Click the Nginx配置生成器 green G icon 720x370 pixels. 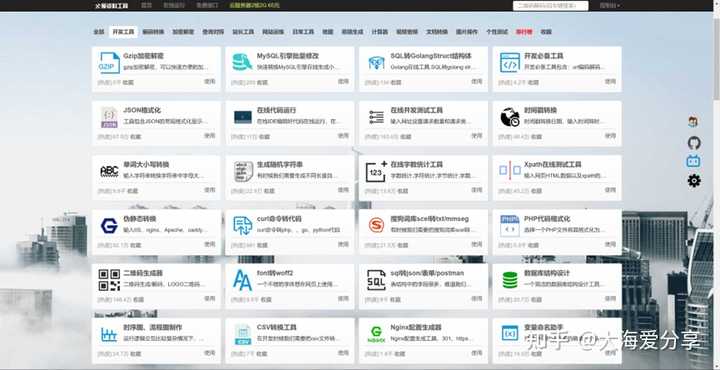pyautogui.click(x=377, y=335)
